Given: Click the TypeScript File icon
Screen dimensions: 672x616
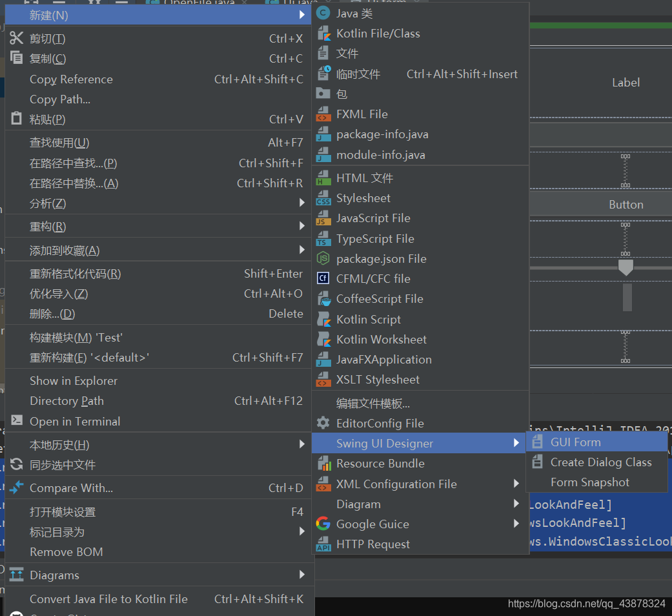Looking at the screenshot, I should point(323,238).
